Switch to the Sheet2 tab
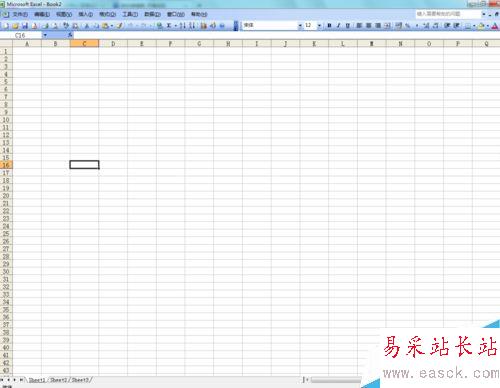Viewport: 500px width, 388px height. 59,380
